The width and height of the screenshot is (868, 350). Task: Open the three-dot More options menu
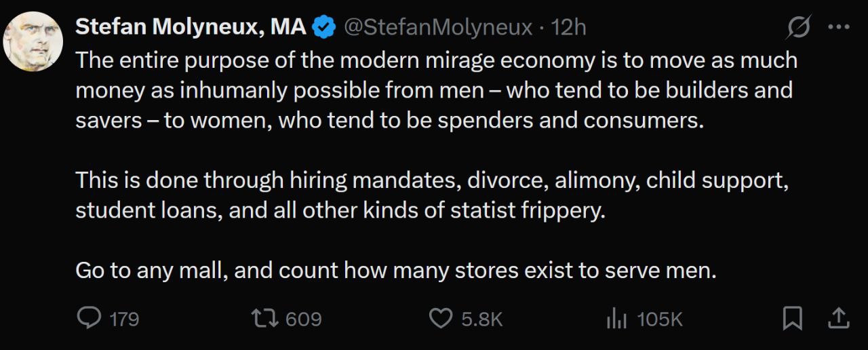click(839, 27)
